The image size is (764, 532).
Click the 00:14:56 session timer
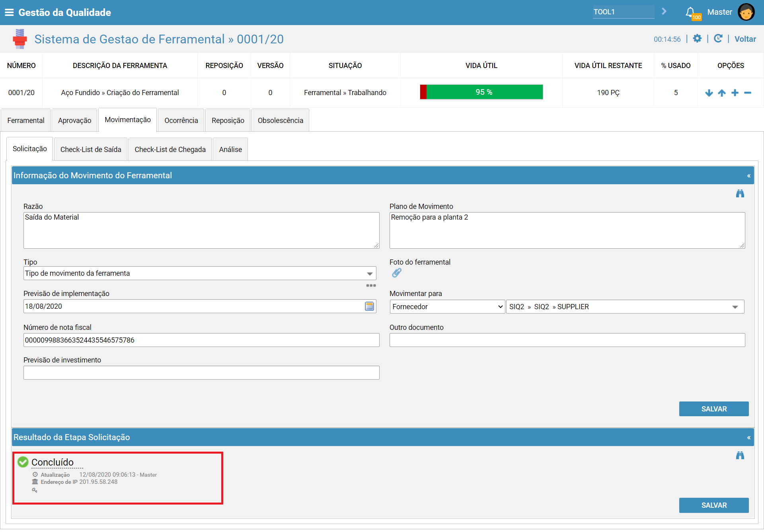pos(667,39)
